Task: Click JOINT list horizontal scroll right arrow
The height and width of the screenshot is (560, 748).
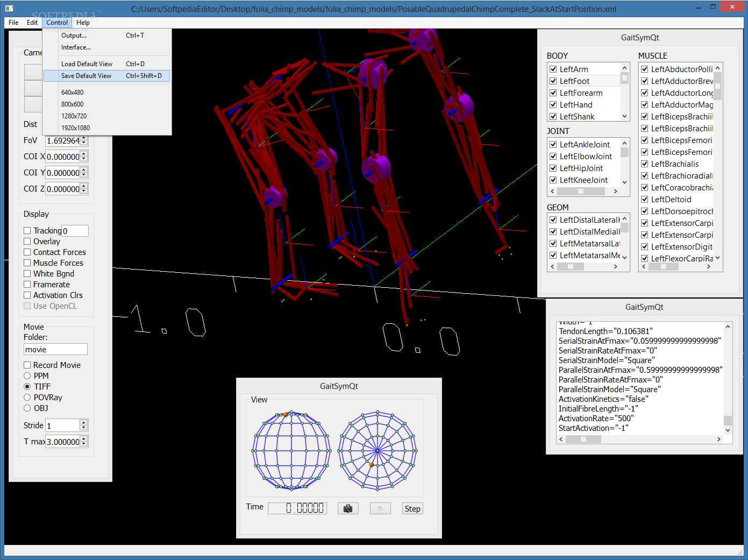Action: [616, 191]
